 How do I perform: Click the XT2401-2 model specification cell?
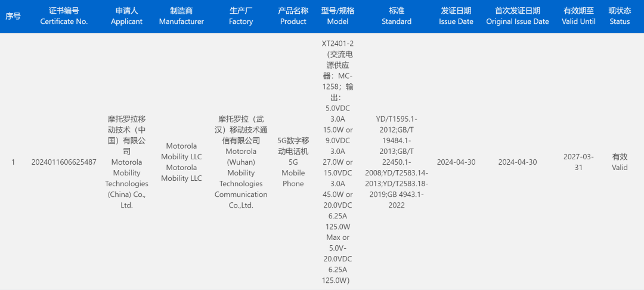tap(338, 162)
